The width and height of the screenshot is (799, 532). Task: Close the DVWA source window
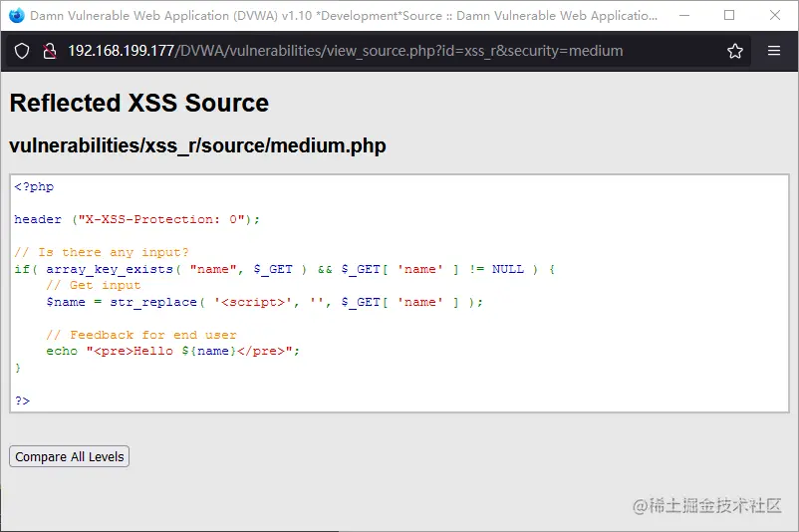pos(774,16)
